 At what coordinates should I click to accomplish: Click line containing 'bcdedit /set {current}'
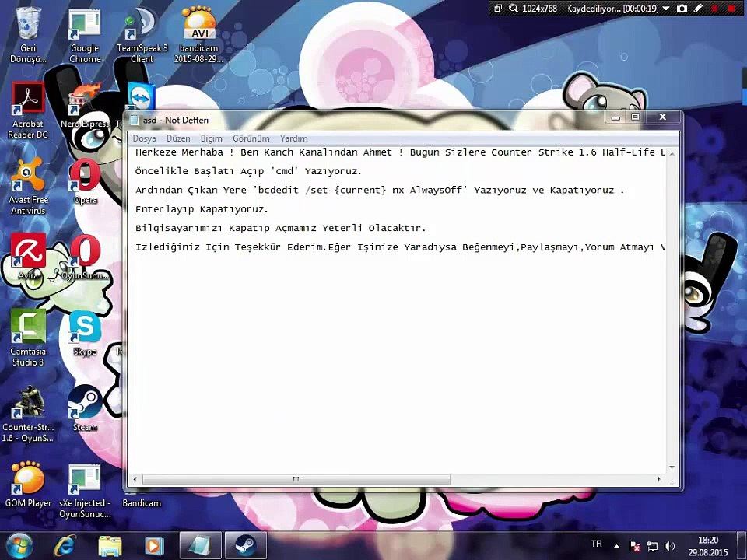tap(380, 191)
